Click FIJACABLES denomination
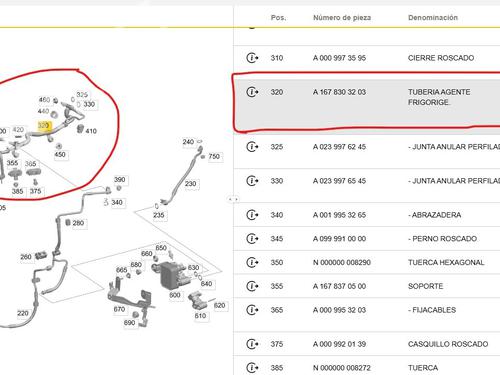 (x=432, y=310)
